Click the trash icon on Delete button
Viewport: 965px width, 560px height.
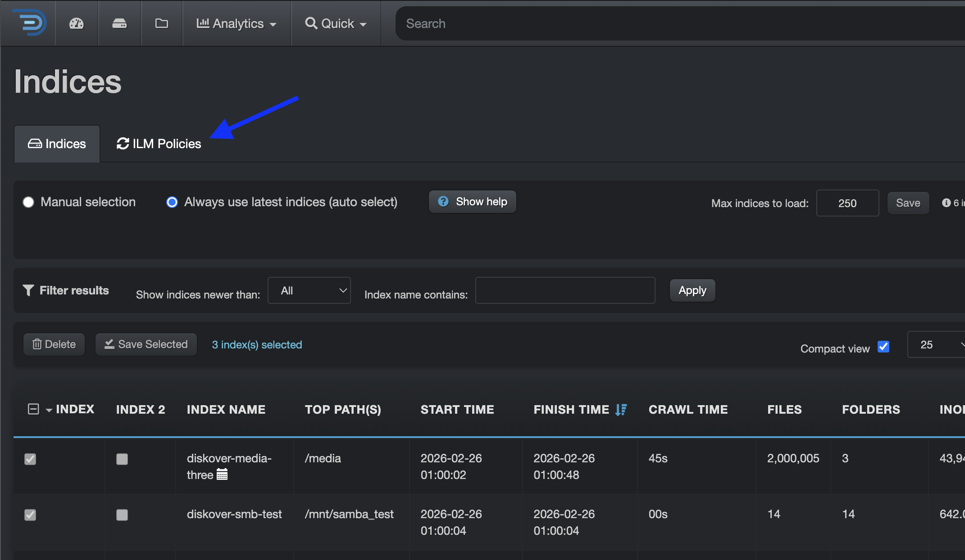(37, 344)
